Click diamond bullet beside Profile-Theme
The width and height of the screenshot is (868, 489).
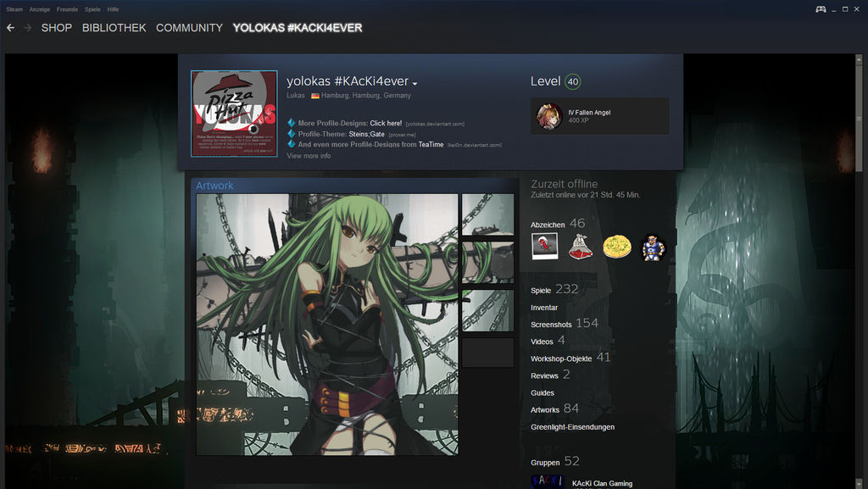point(292,134)
